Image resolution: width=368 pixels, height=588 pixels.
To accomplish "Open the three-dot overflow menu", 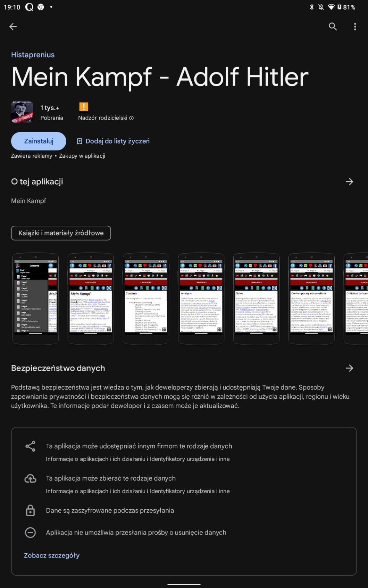I will click(355, 27).
